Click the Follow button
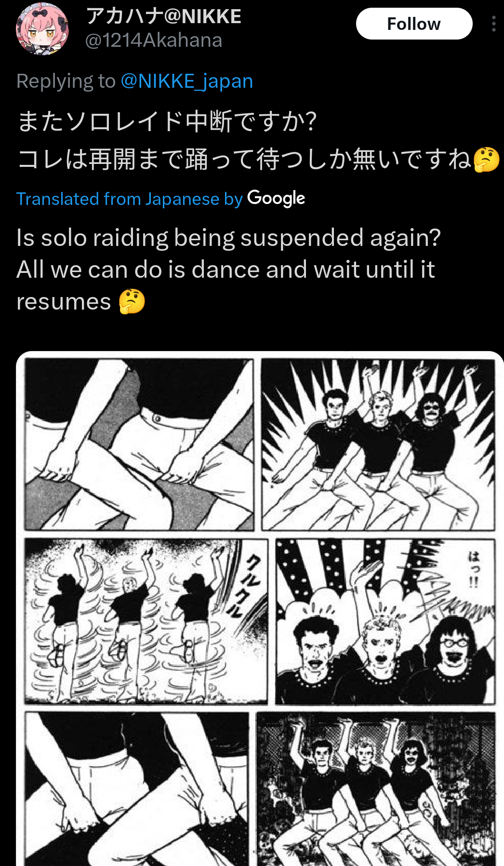Image resolution: width=504 pixels, height=866 pixels. 414,24
